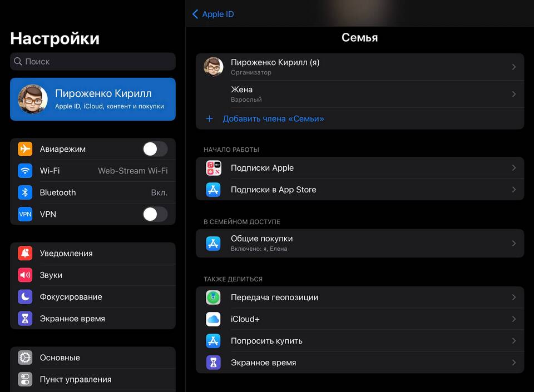The image size is (534, 392).
Task: Open Пироженко Кирилл (я) chevron
Action: click(514, 67)
